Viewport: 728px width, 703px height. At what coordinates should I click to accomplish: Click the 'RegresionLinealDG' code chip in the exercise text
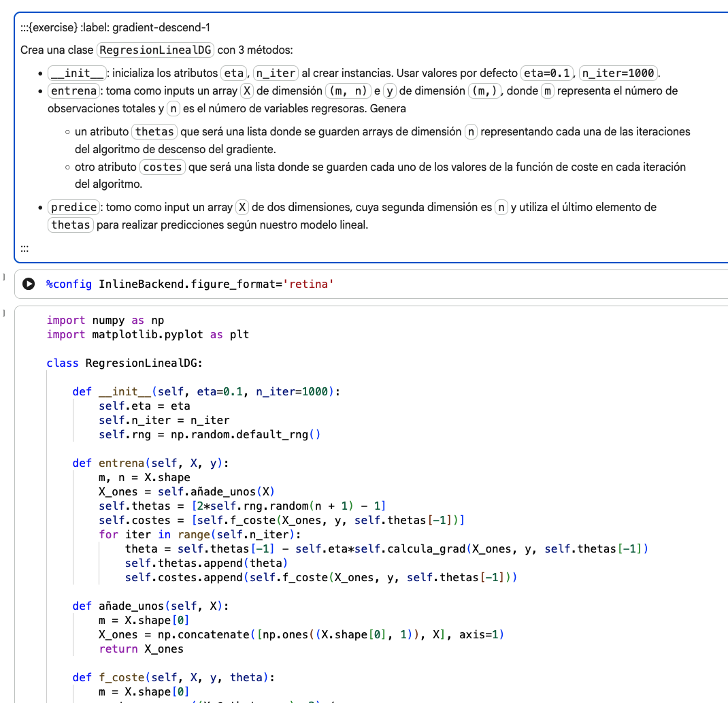coord(155,50)
